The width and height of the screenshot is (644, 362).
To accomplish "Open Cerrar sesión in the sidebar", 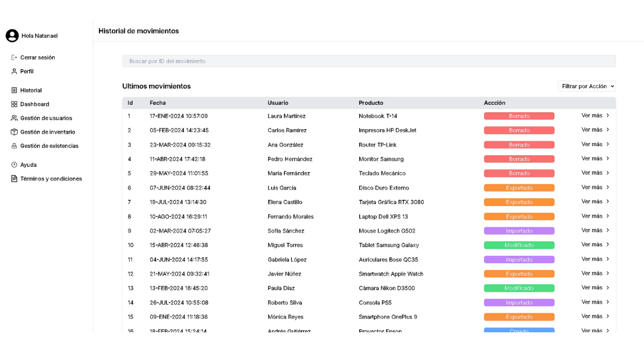I will 38,58.
